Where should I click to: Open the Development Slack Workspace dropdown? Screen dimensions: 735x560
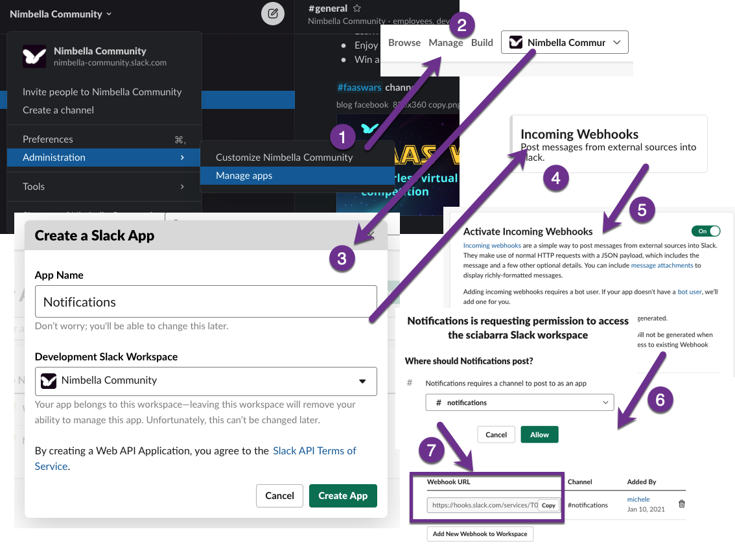(x=205, y=381)
